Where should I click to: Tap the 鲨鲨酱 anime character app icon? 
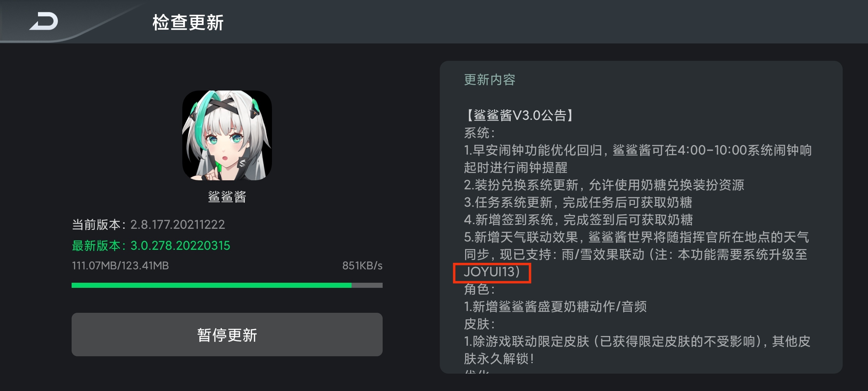[x=227, y=135]
